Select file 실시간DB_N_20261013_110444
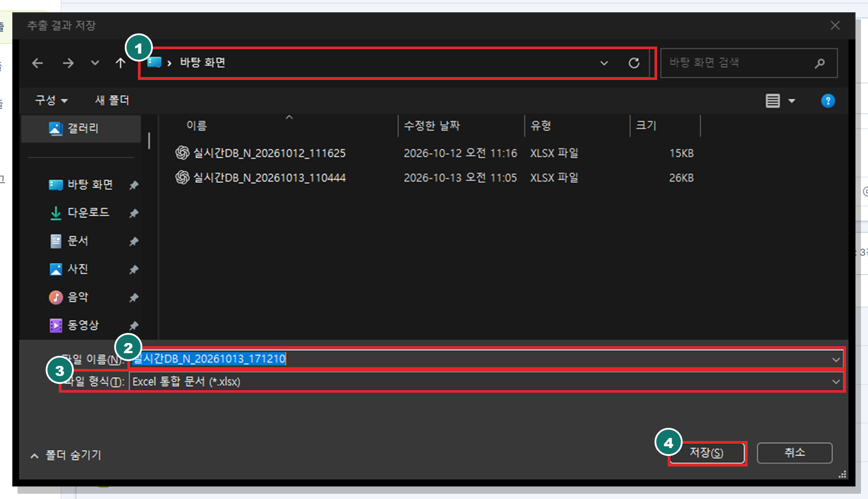This screenshot has width=868, height=499. pos(269,178)
